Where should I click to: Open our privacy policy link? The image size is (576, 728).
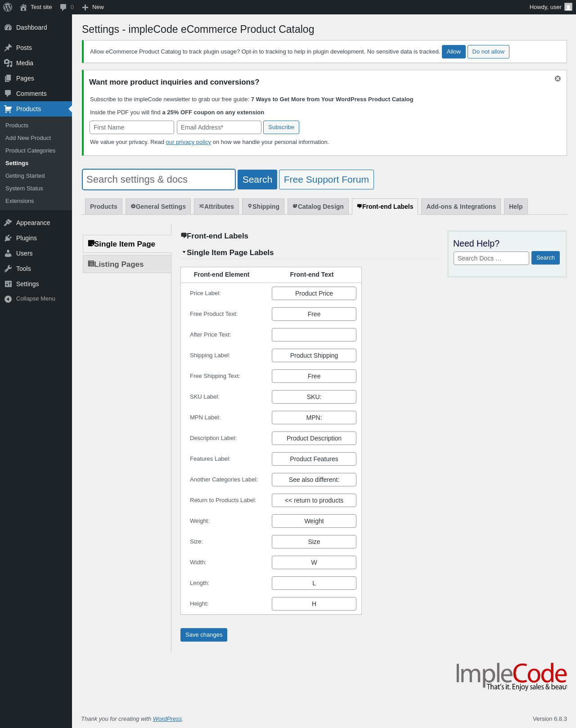click(x=189, y=142)
